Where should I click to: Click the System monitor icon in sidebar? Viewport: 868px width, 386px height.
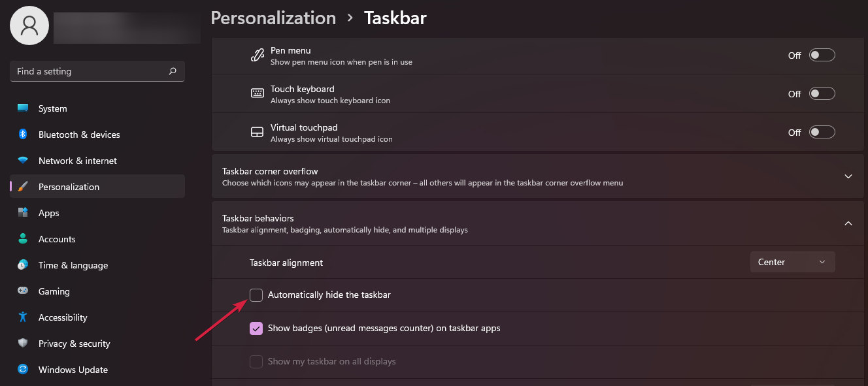23,108
